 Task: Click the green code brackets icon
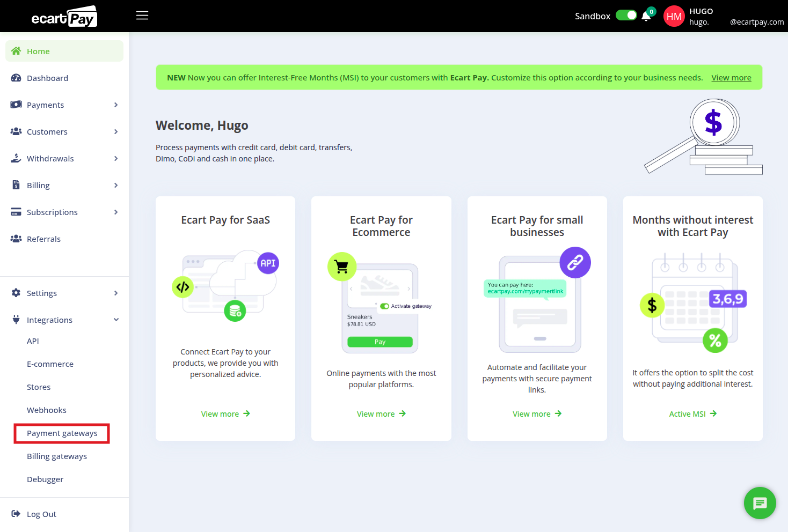183,287
